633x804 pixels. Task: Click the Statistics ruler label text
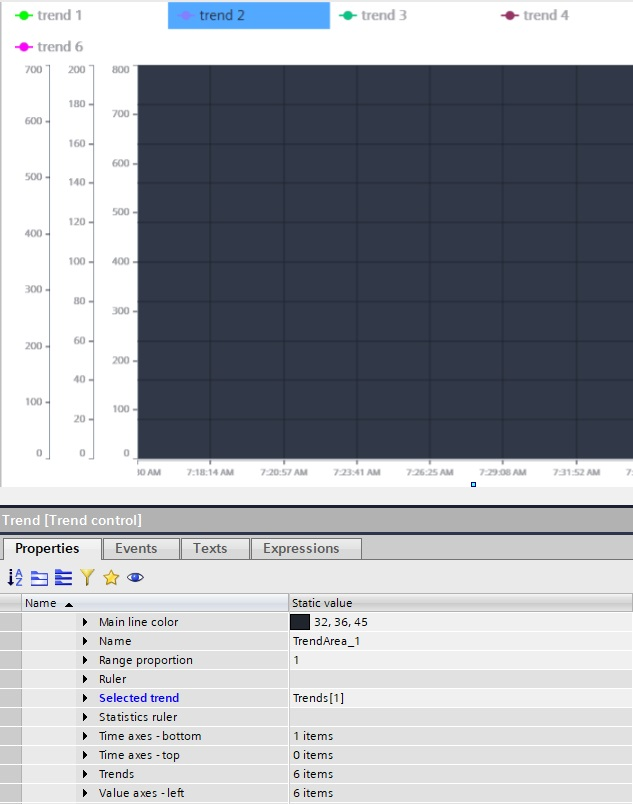coord(138,717)
